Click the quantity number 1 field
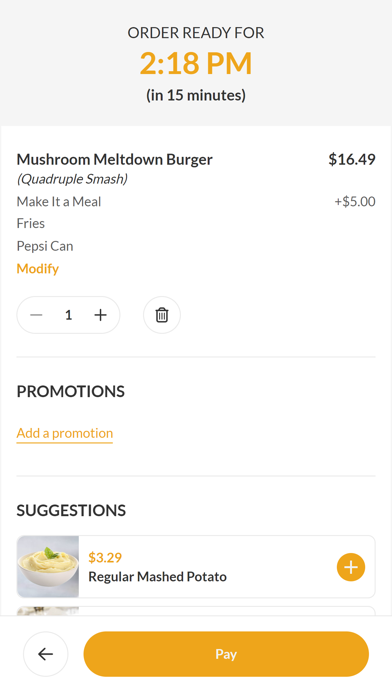 coord(68,315)
